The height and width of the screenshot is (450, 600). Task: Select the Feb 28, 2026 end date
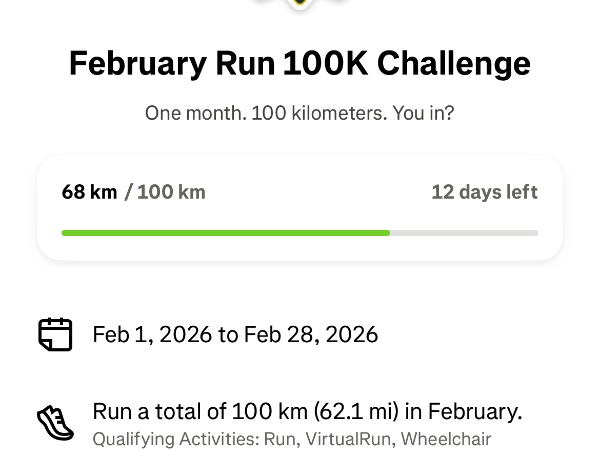[x=310, y=334]
